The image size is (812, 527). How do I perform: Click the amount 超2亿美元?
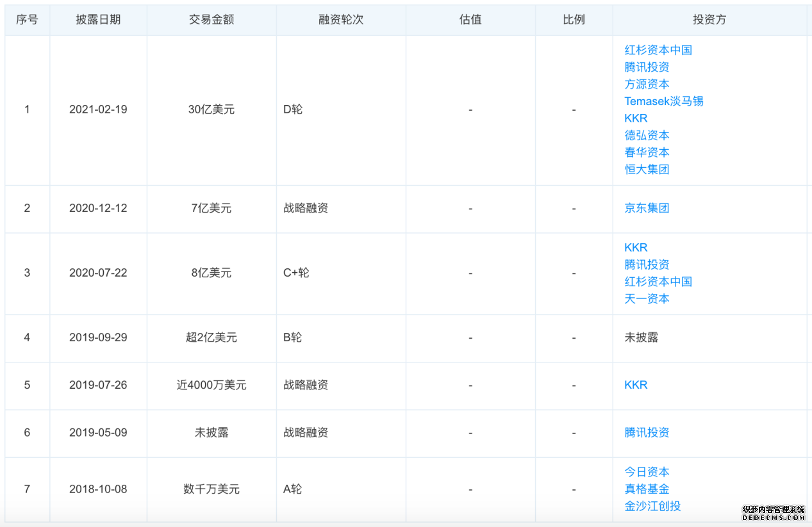[x=211, y=337]
